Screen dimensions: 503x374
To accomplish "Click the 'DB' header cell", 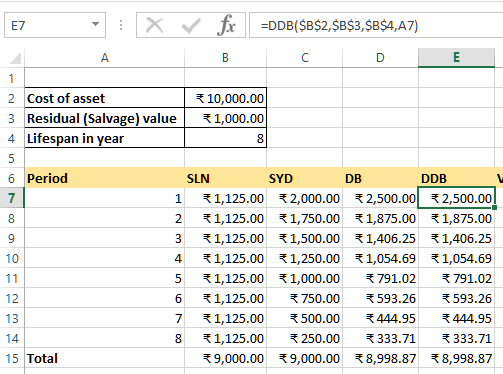I will pos(380,178).
